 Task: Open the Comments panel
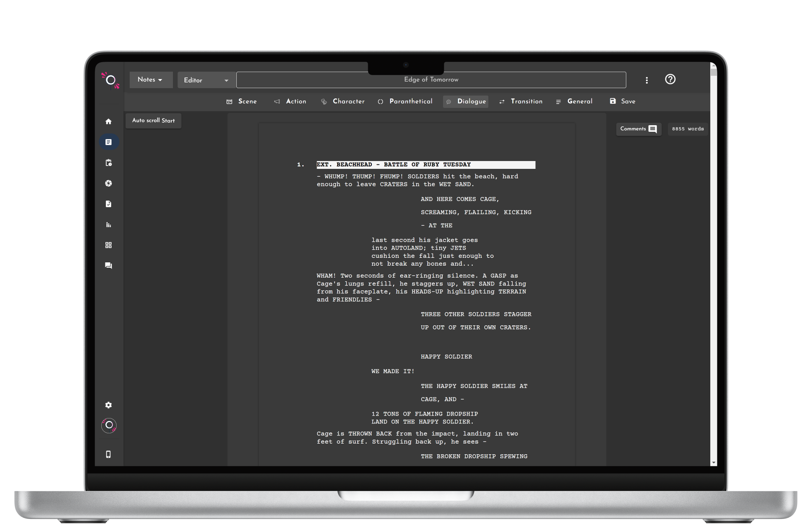point(638,129)
